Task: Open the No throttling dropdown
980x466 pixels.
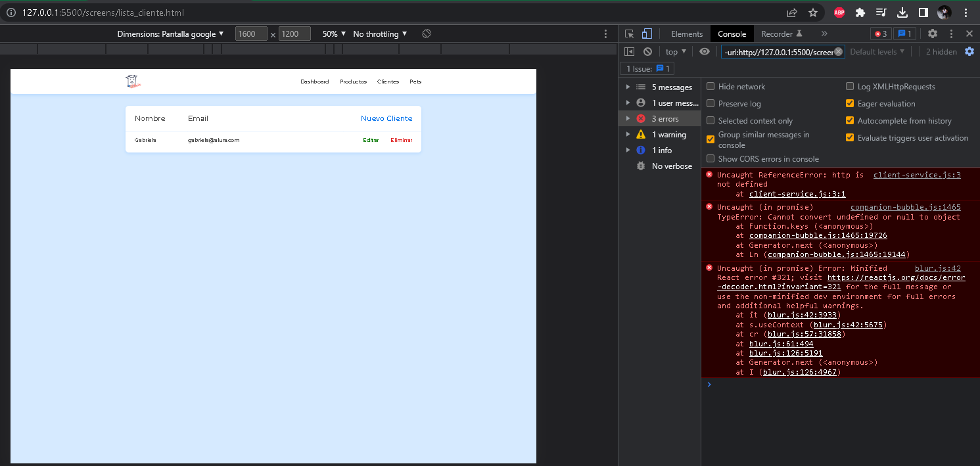Action: 380,34
